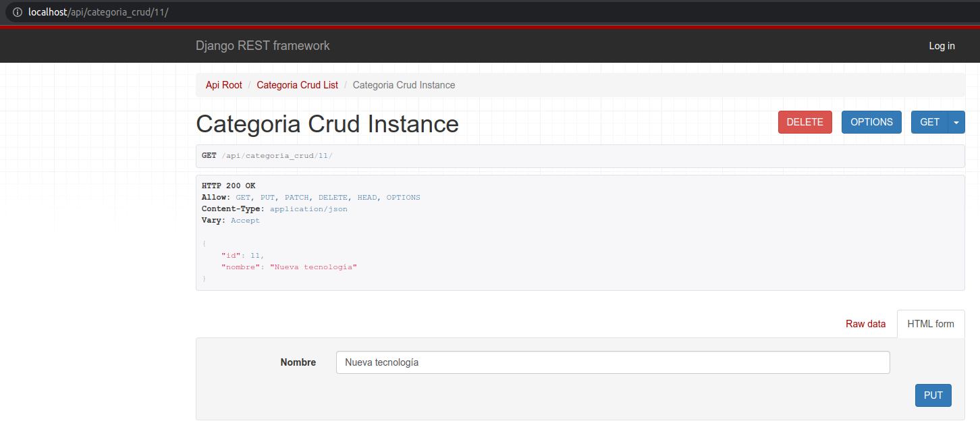Click the blue GET button

coord(929,122)
